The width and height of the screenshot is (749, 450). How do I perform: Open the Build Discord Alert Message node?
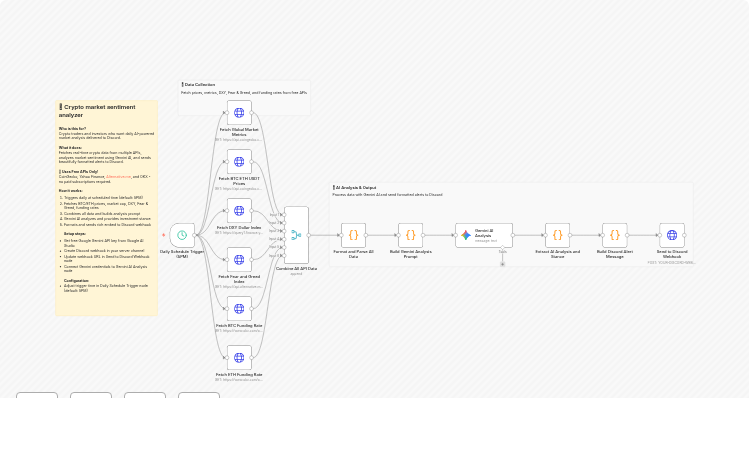point(614,236)
